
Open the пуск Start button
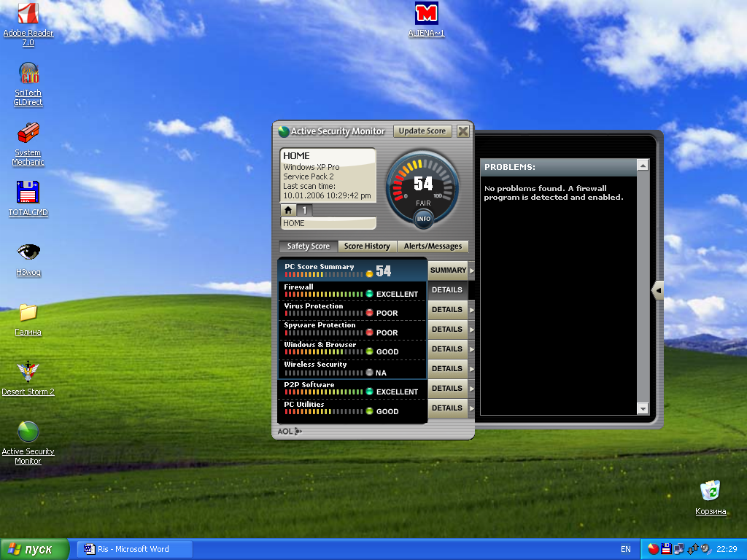point(34,549)
